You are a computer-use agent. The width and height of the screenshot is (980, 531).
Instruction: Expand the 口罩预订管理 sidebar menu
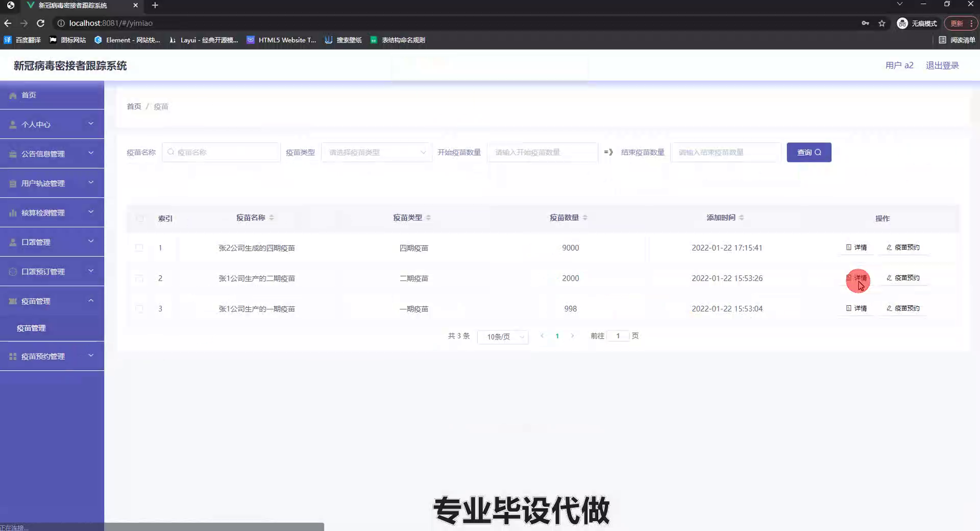52,272
